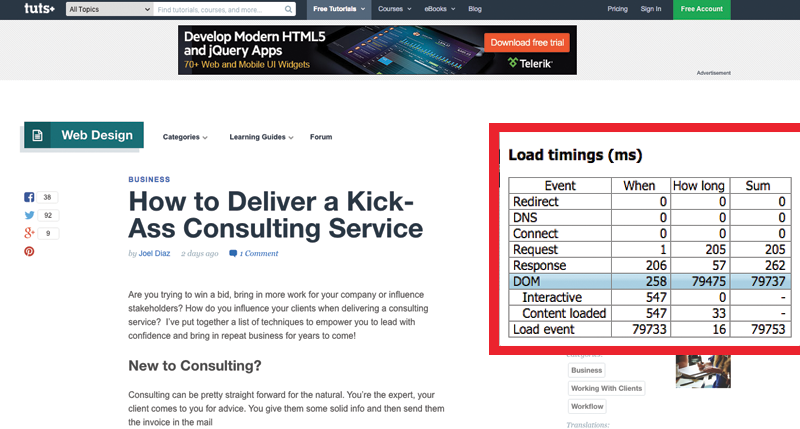This screenshot has height=429, width=800.
Task: Go to the Blog page
Action: tap(474, 9)
